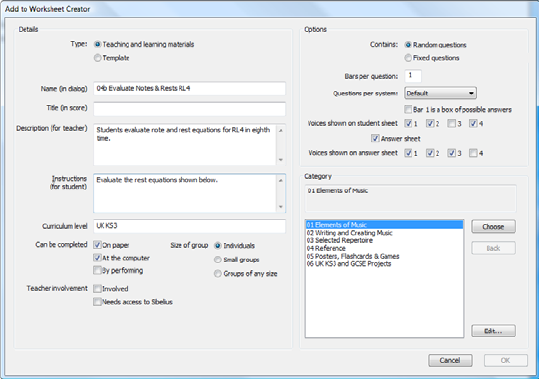Select 02 Writing and Creating Music
This screenshot has width=539, height=379.
[384, 233]
